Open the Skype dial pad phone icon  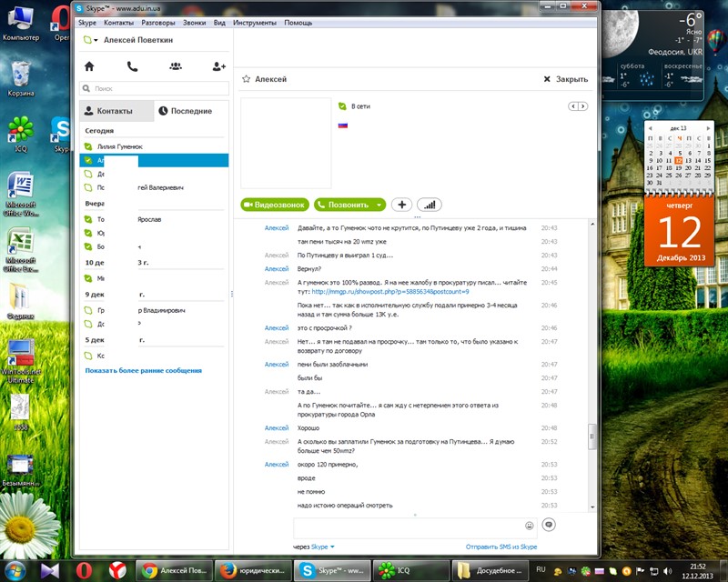[x=132, y=66]
